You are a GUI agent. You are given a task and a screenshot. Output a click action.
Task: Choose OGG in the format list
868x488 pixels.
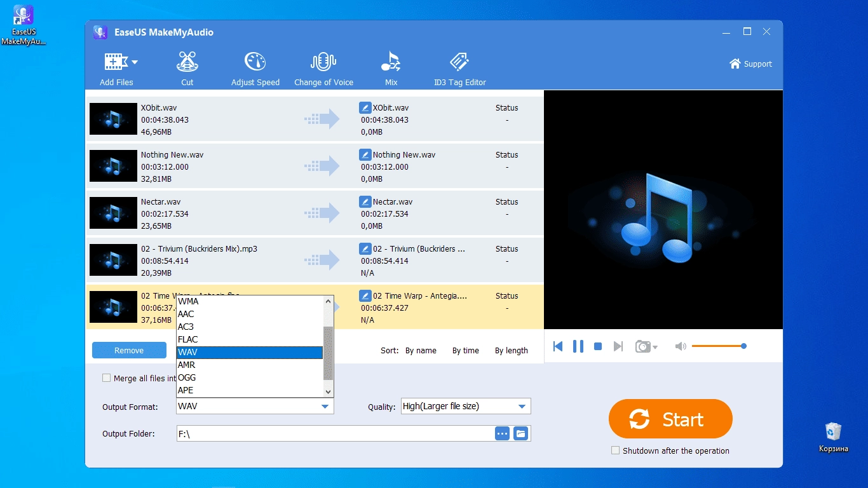[x=250, y=377]
